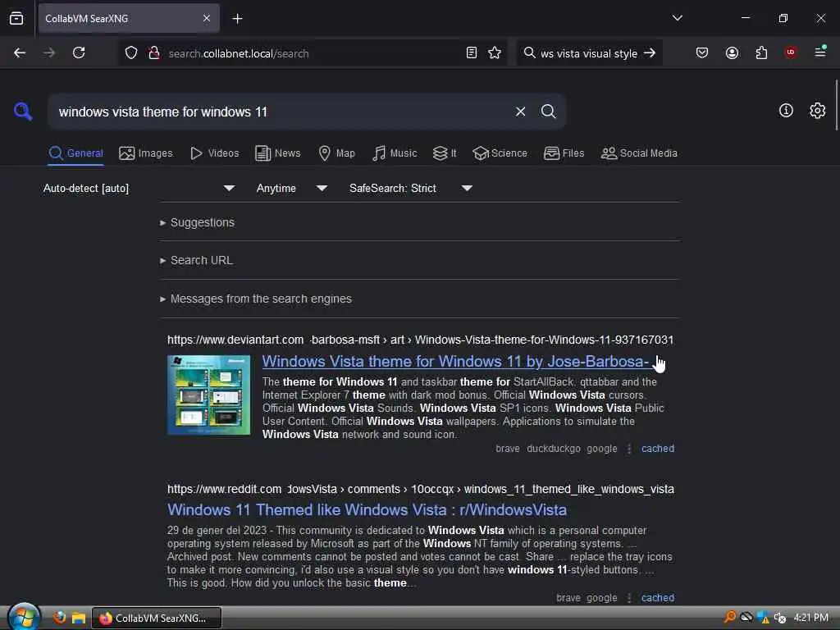Switch to the Map tab
Image resolution: width=840 pixels, height=630 pixels.
336,153
